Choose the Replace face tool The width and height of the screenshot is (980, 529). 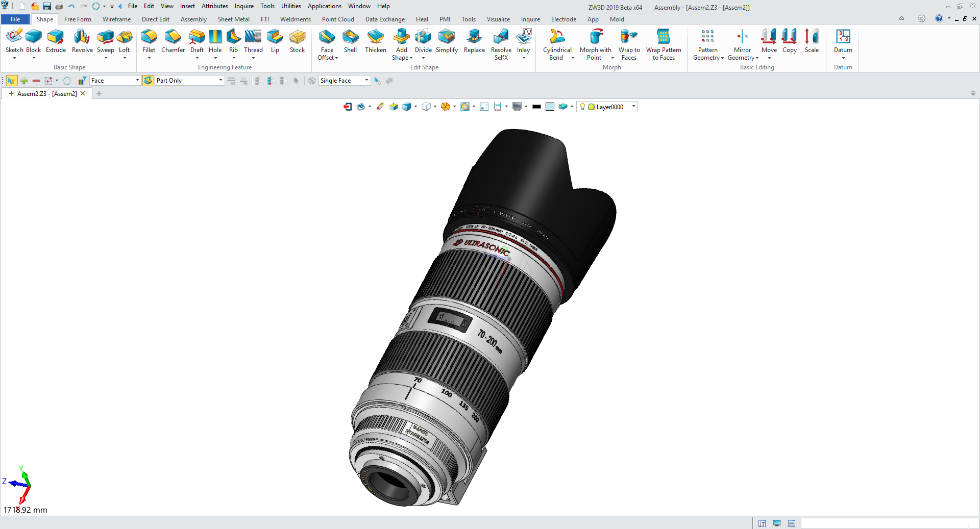[474, 41]
